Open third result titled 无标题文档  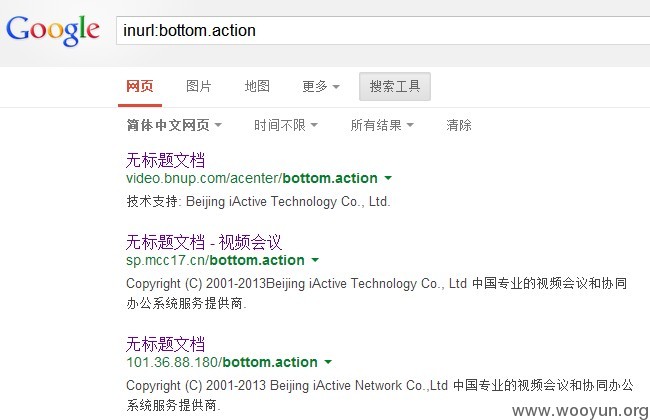click(x=165, y=344)
